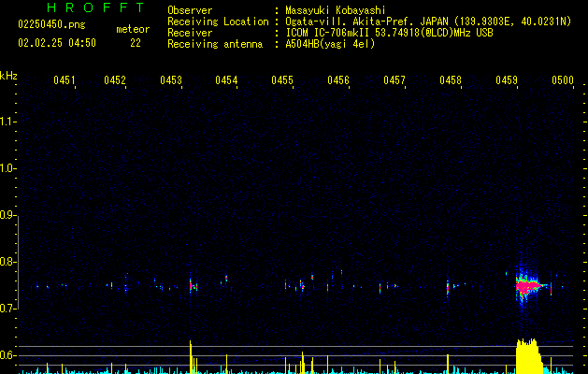Click the observer name Masayuki Kobayashi

coord(336,10)
